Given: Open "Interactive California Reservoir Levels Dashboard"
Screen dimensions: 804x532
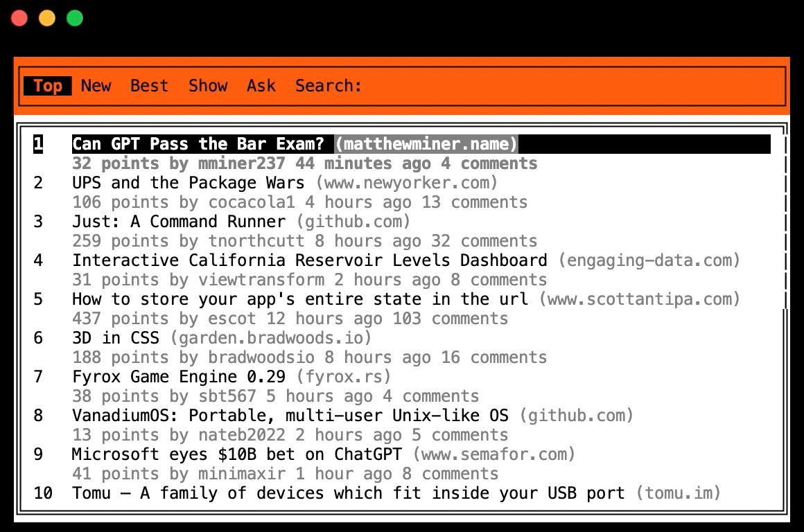Looking at the screenshot, I should 310,260.
